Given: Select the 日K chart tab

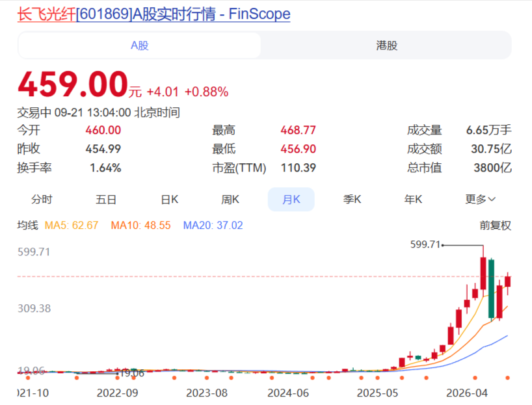Looking at the screenshot, I should coord(169,200).
